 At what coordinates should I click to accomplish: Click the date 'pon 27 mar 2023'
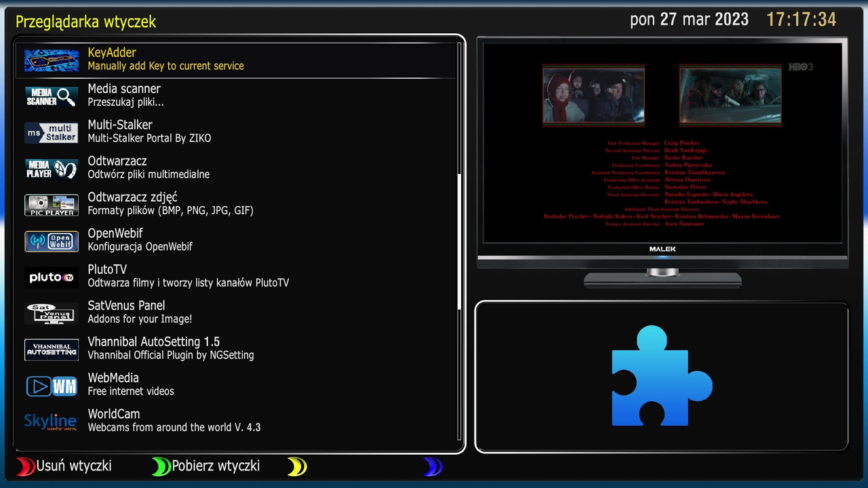[x=690, y=19]
